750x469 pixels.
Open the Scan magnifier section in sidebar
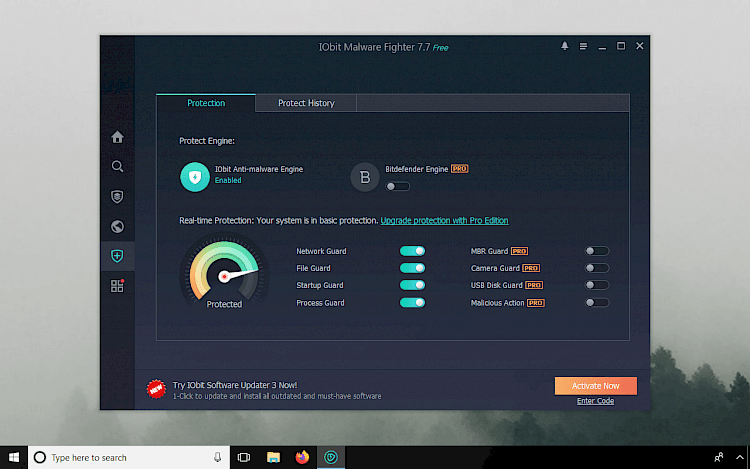tap(117, 166)
